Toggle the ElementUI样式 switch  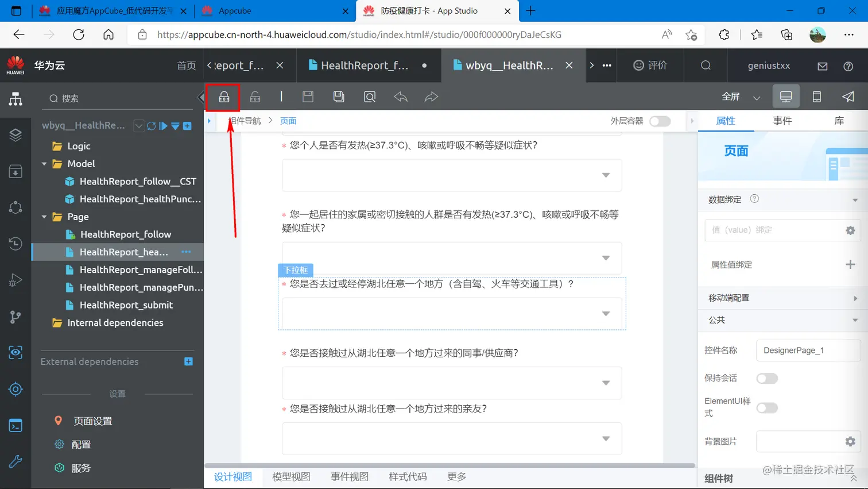767,408
